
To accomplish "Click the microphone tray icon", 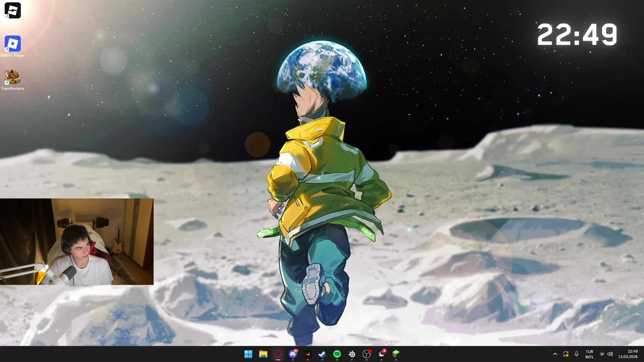I will 577,354.
